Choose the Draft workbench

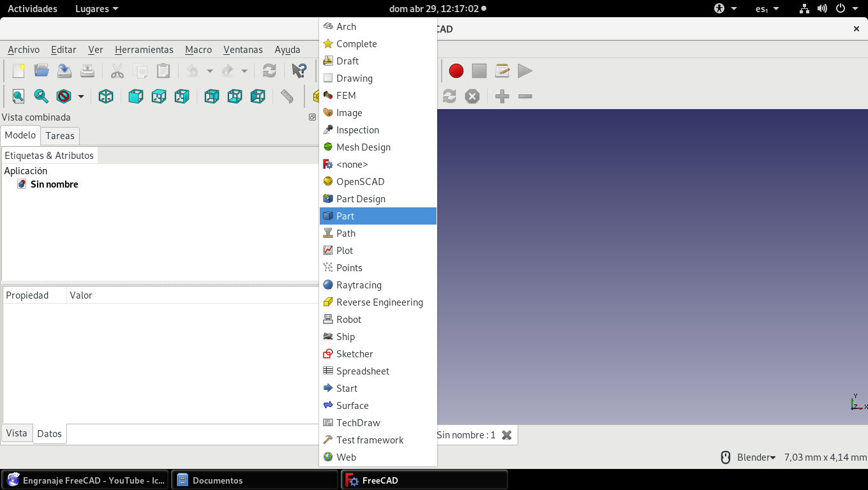coord(378,61)
